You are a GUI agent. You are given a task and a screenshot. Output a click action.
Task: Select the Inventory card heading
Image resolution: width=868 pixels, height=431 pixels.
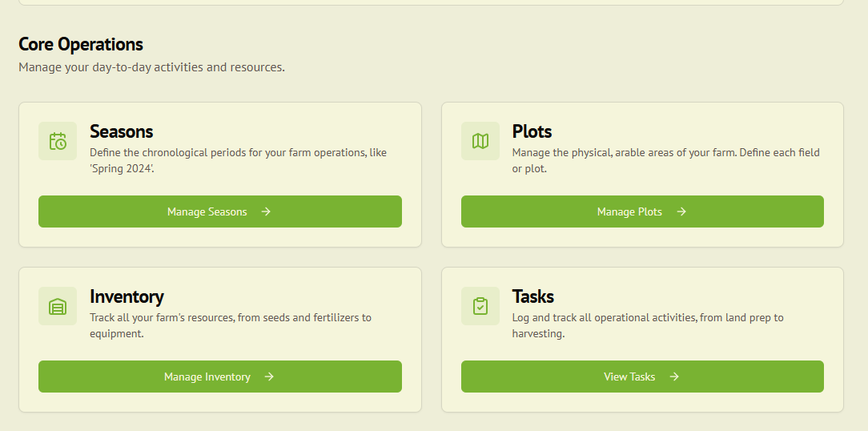(x=127, y=296)
